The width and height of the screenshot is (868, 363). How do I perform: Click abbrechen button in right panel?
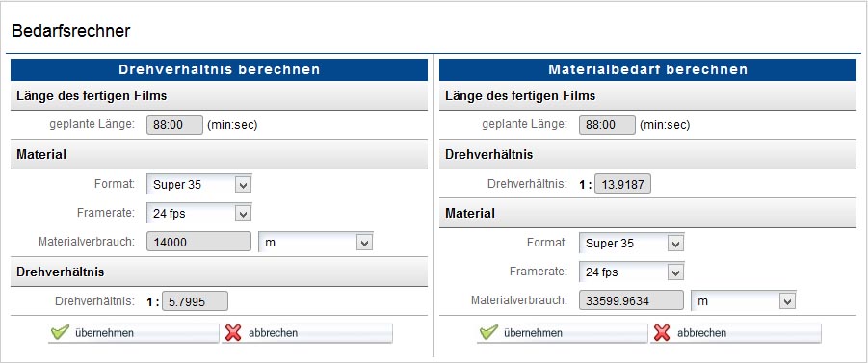[736, 333]
